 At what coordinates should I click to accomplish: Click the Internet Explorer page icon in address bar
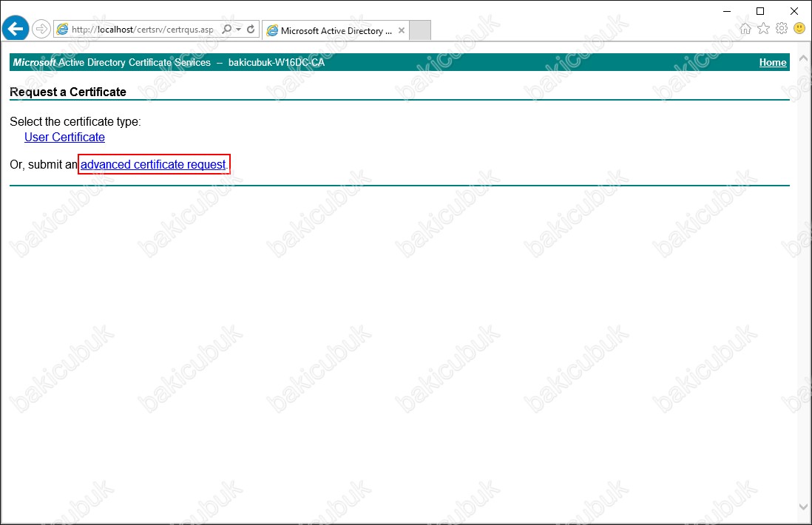pyautogui.click(x=62, y=30)
